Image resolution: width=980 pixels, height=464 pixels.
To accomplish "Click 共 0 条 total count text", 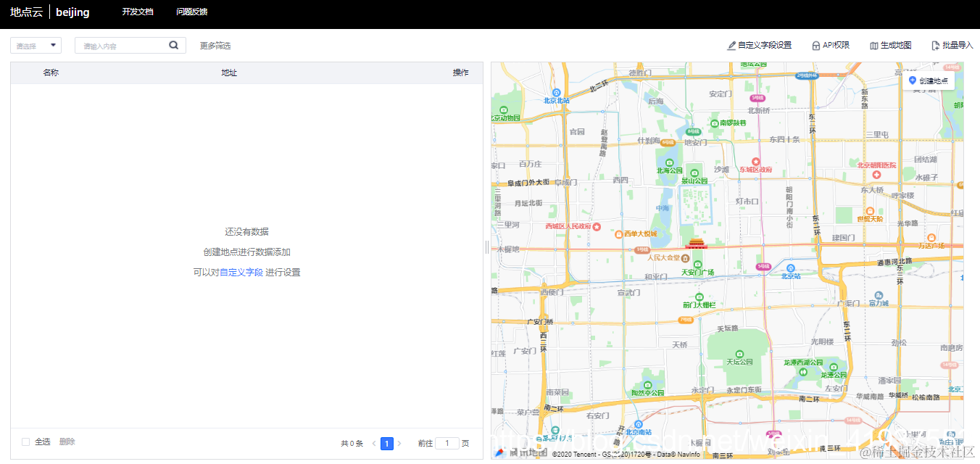I will [352, 444].
